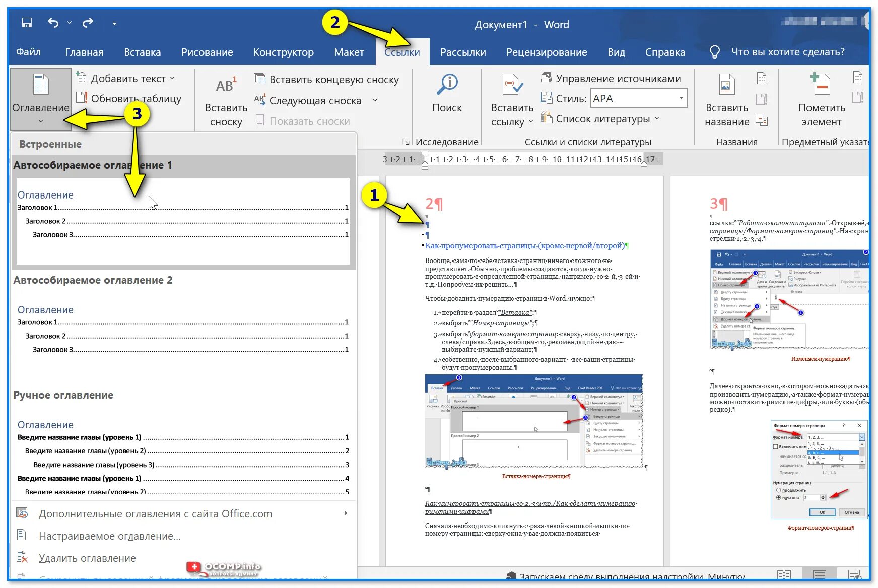Image resolution: width=878 pixels, height=588 pixels.
Task: Open the footnotes dialog launcher arrow
Action: [x=406, y=142]
